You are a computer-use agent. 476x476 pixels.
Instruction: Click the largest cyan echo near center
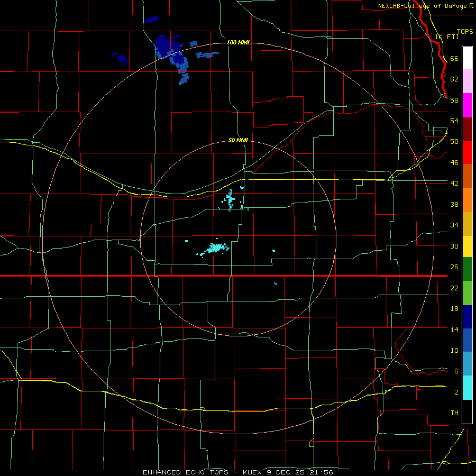pyautogui.click(x=216, y=248)
